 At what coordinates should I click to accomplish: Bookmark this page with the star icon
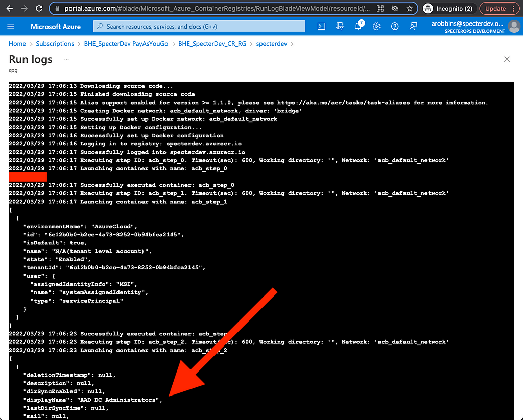(x=410, y=9)
